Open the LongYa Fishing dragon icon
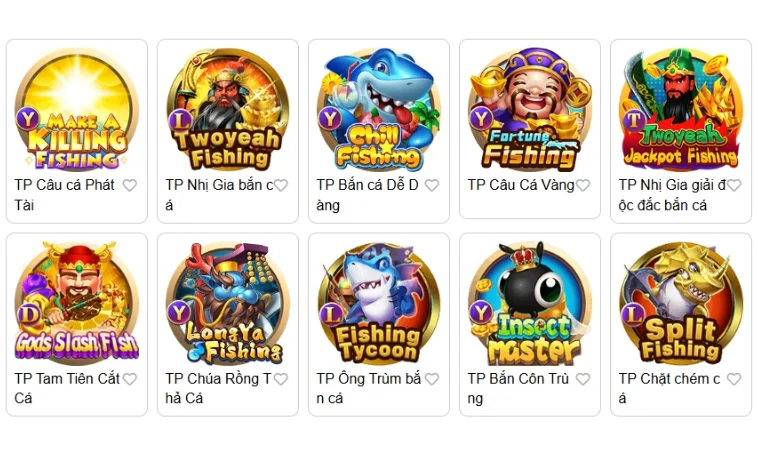This screenshot has width=758, height=450. coord(228,303)
